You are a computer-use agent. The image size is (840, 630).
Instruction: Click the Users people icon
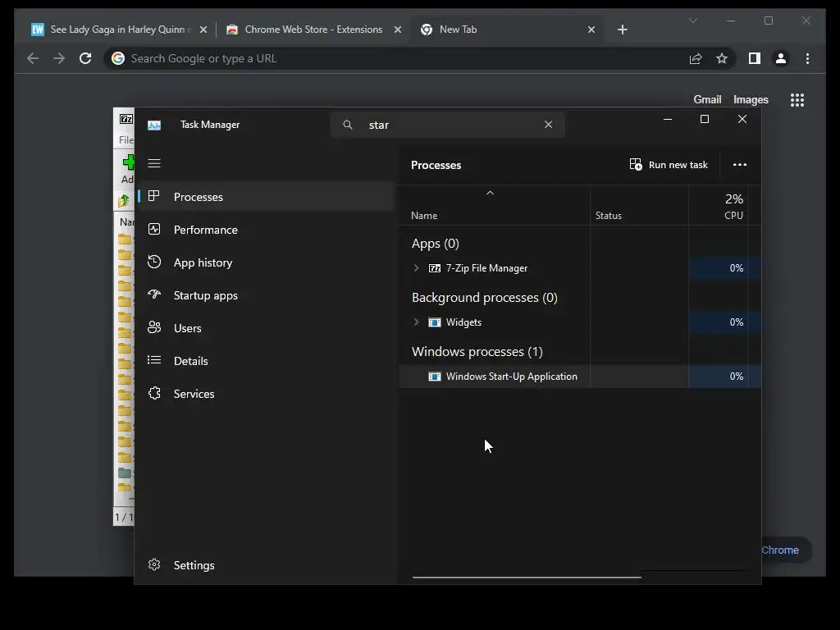[x=154, y=327]
